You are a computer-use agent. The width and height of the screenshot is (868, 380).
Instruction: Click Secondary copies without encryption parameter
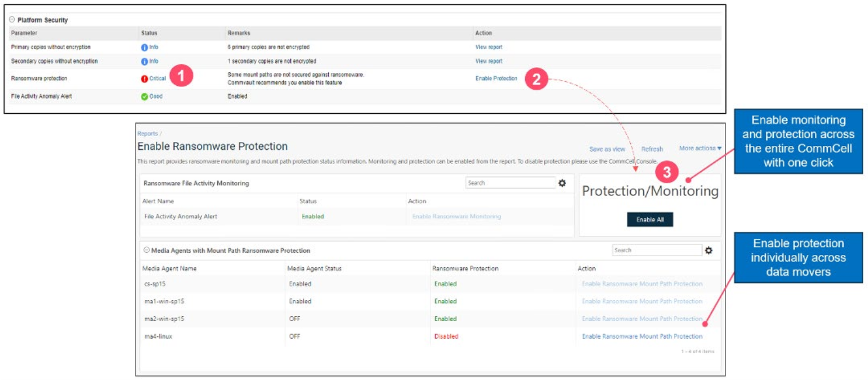coord(54,61)
